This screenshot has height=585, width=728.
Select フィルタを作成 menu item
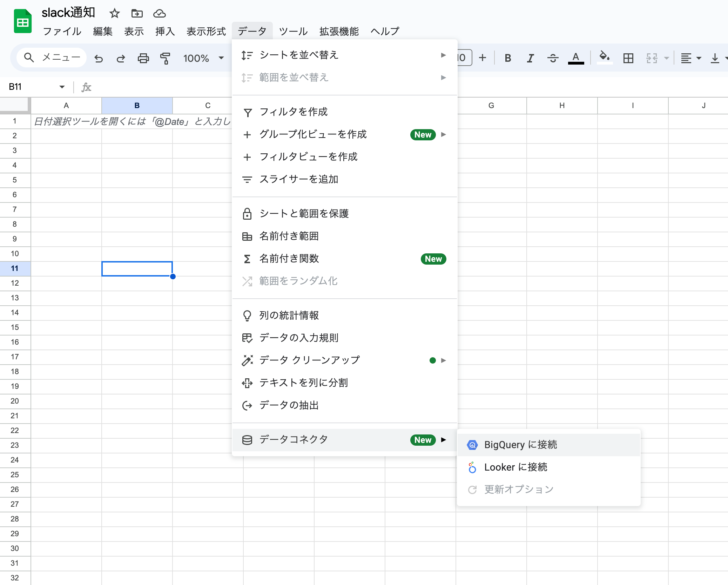coord(344,112)
